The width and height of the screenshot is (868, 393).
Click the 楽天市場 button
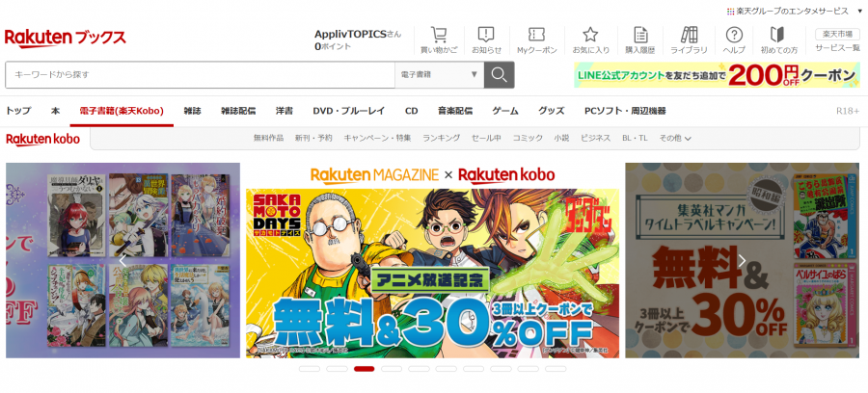[837, 35]
